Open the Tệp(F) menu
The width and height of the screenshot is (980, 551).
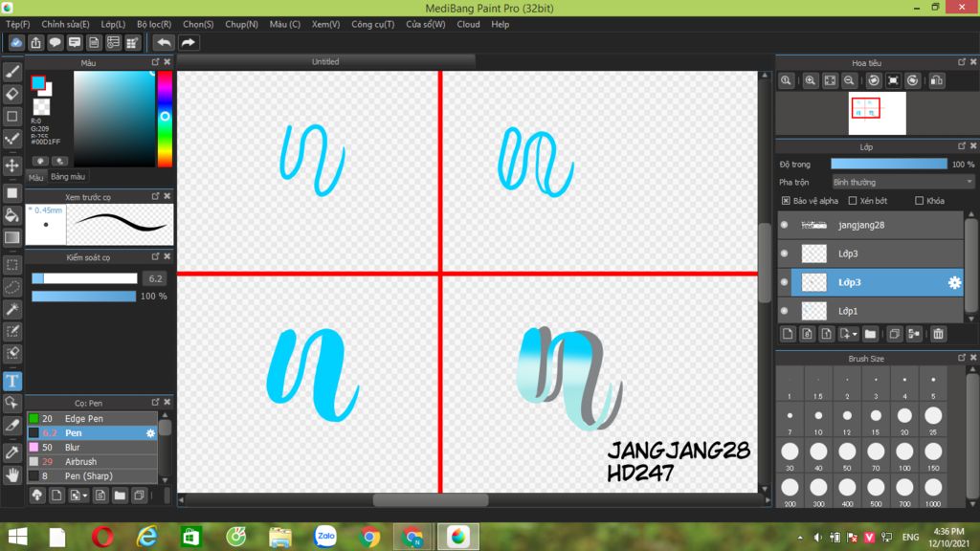[17, 24]
